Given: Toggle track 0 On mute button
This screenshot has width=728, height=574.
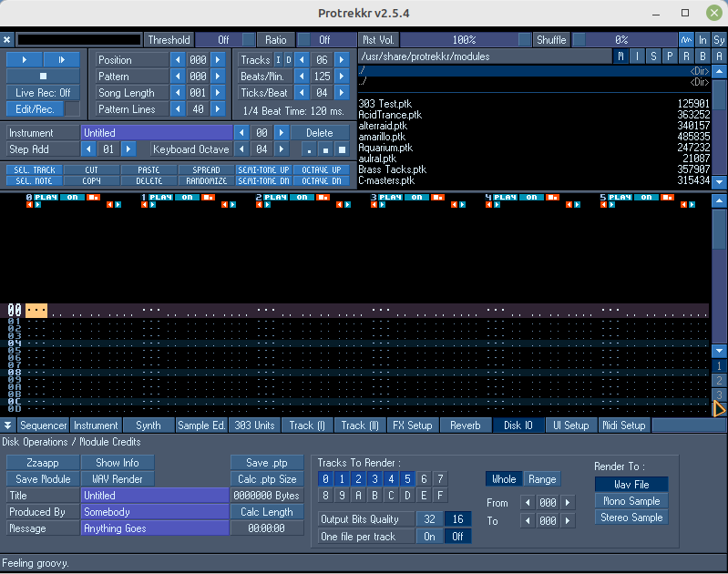Looking at the screenshot, I should 72,198.
